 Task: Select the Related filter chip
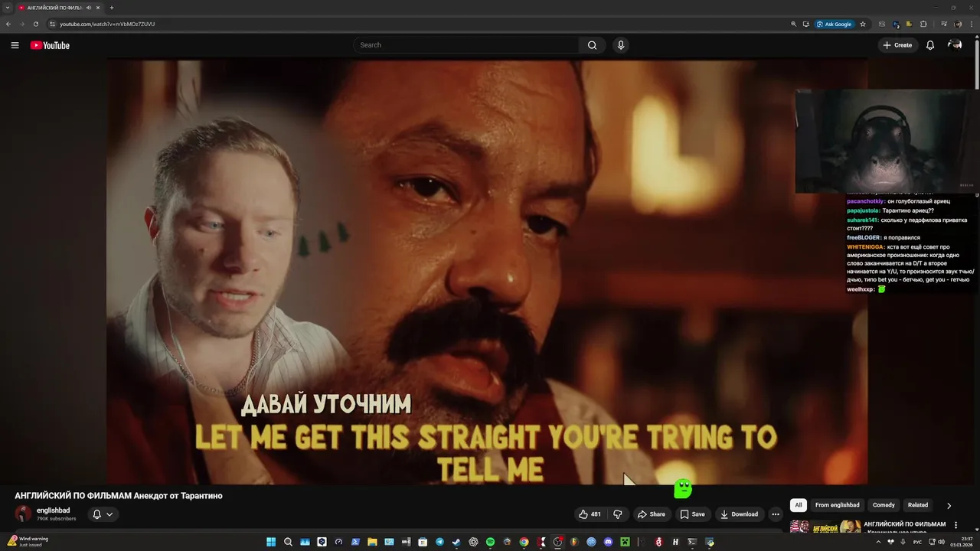918,505
